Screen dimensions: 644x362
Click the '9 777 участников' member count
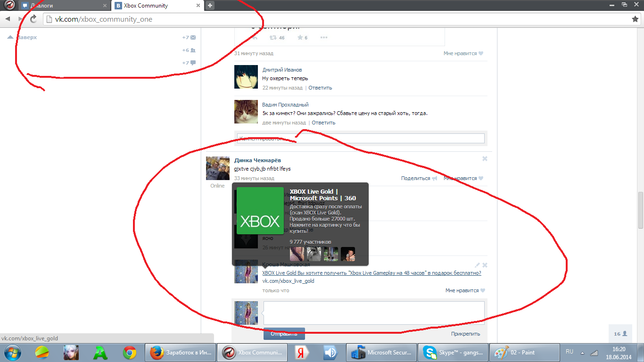tap(310, 242)
